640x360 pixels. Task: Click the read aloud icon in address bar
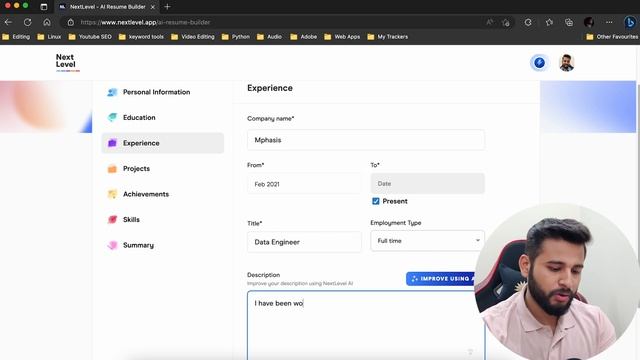click(x=489, y=22)
